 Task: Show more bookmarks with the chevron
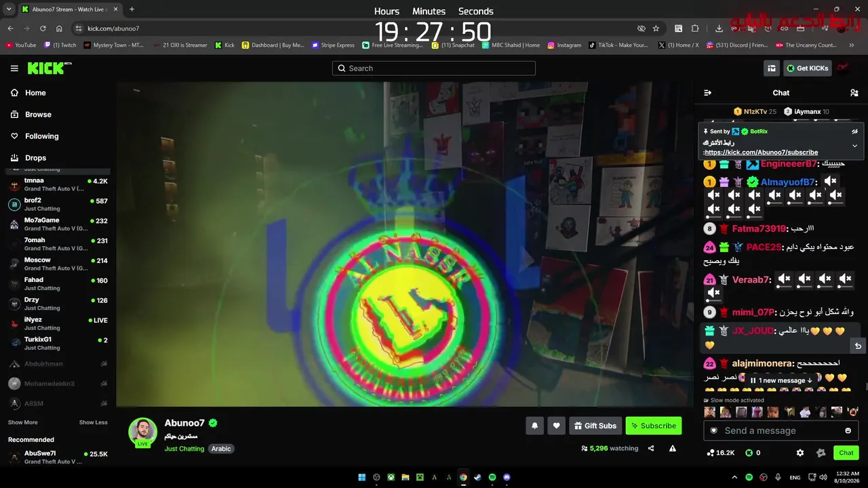pyautogui.click(x=852, y=45)
